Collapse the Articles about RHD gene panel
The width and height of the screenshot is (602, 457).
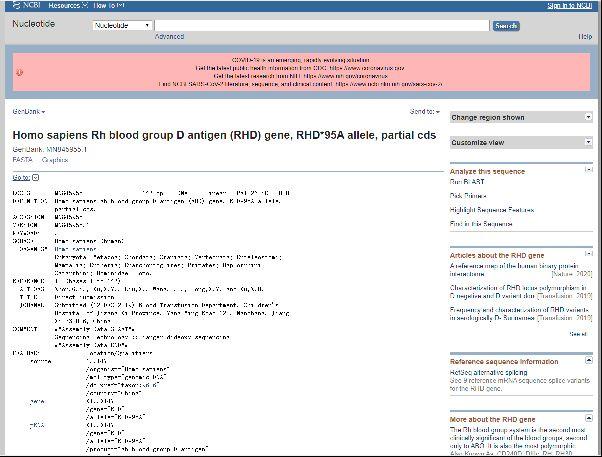[588, 256]
